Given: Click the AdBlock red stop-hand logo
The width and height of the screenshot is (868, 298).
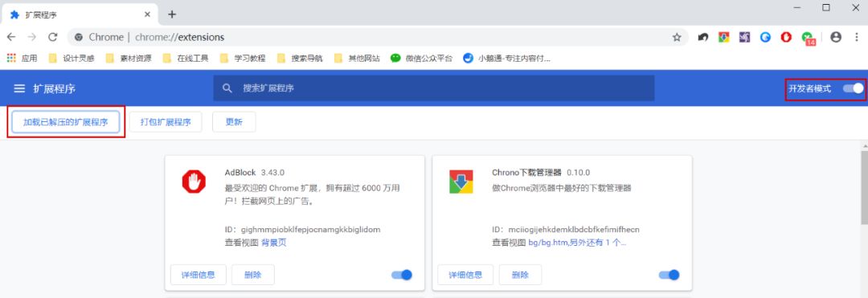Looking at the screenshot, I should (x=194, y=182).
